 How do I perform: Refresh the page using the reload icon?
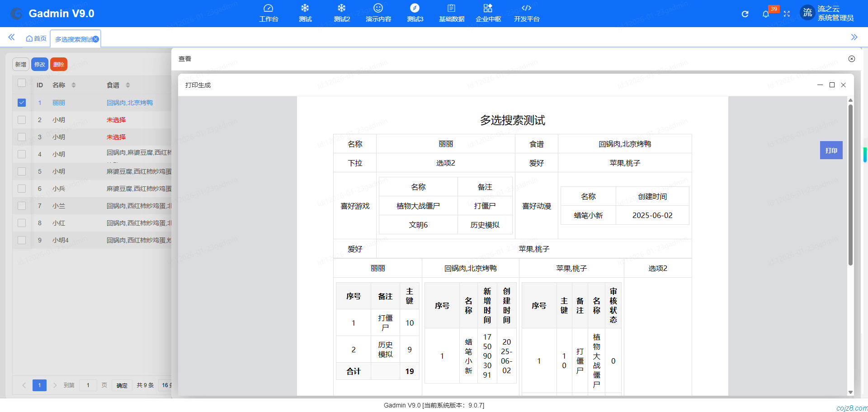tap(745, 14)
